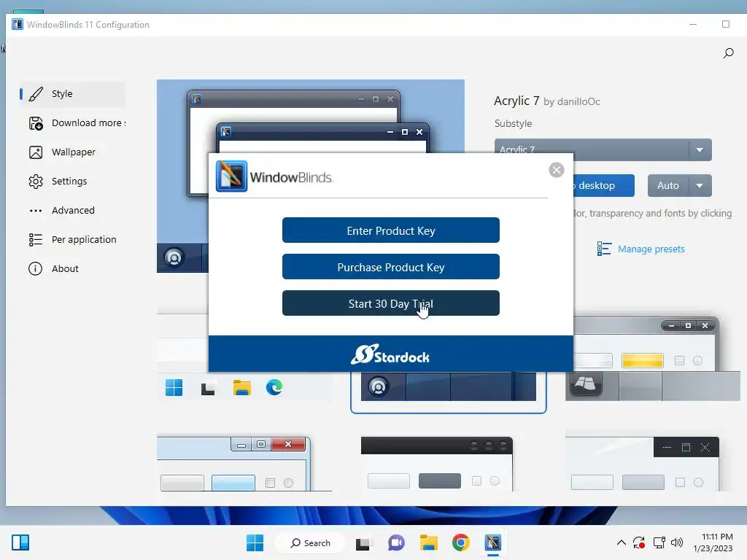Expand the Acrylic 7 substyle dropdown
The width and height of the screenshot is (747, 560).
coord(700,150)
